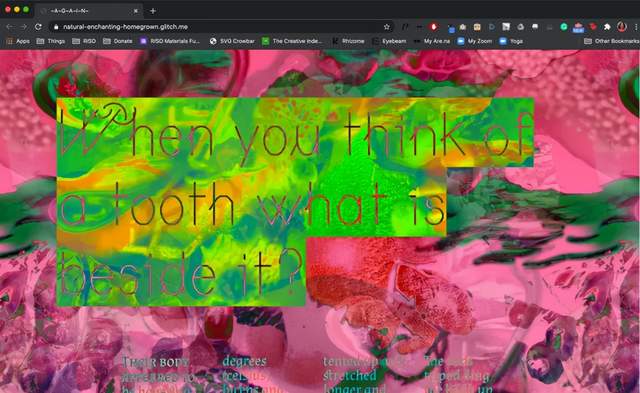The height and width of the screenshot is (393, 640).
Task: Open the My Zoom bookmark
Action: point(475,41)
